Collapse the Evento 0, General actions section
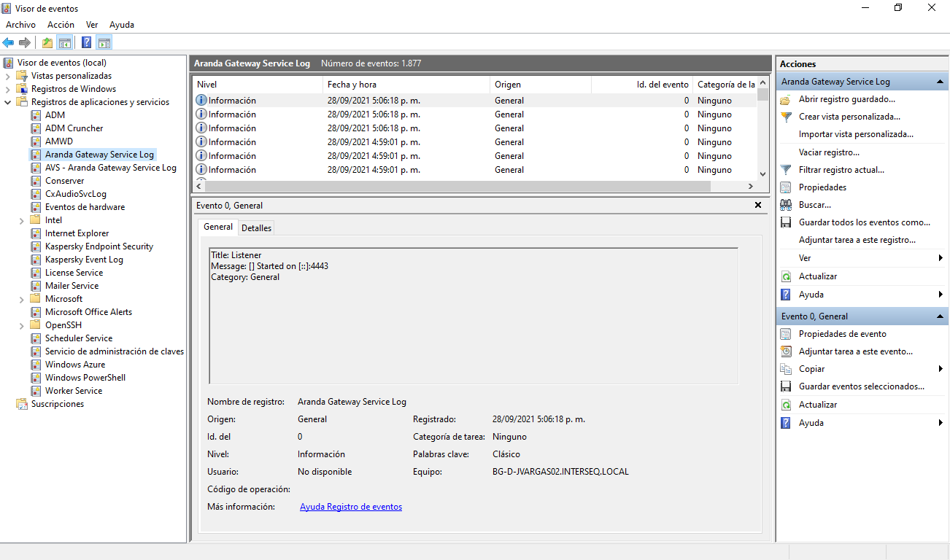Image resolution: width=950 pixels, height=560 pixels. [940, 316]
